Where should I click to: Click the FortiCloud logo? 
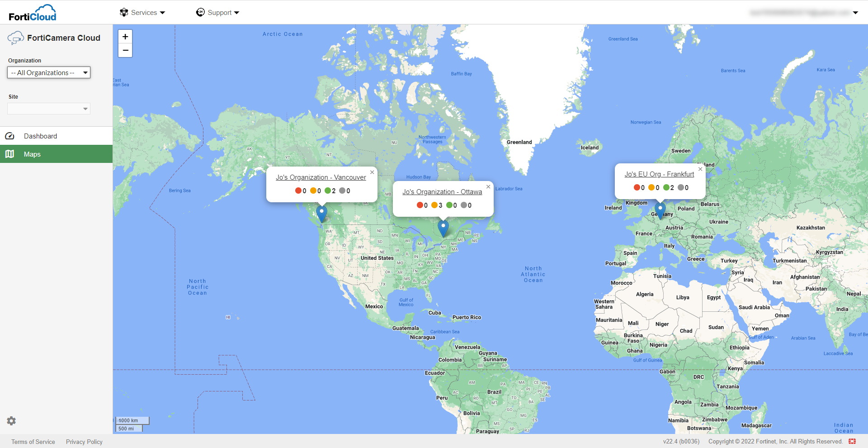[x=33, y=13]
